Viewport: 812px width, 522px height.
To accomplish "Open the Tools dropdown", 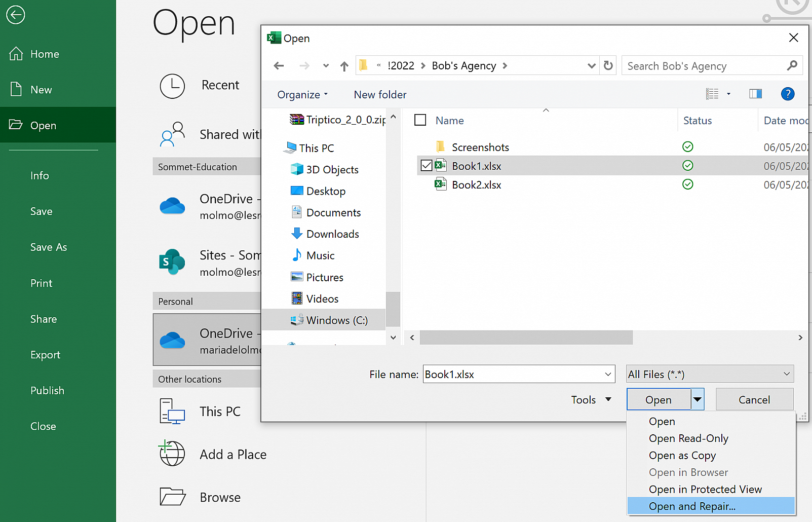I will [591, 400].
